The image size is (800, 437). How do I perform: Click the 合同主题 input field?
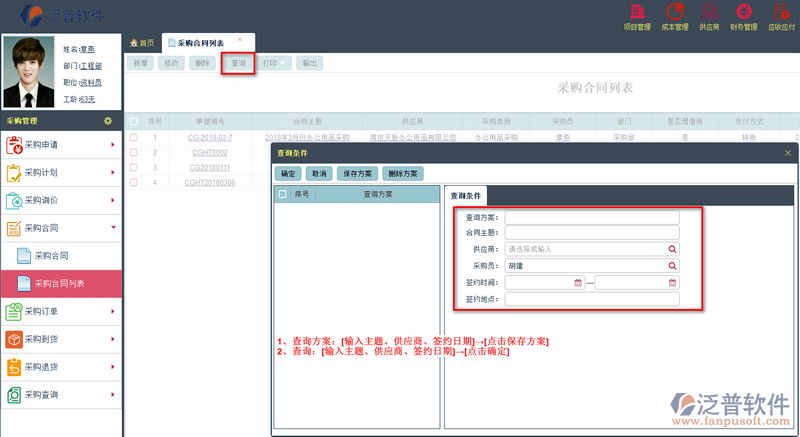click(x=592, y=233)
